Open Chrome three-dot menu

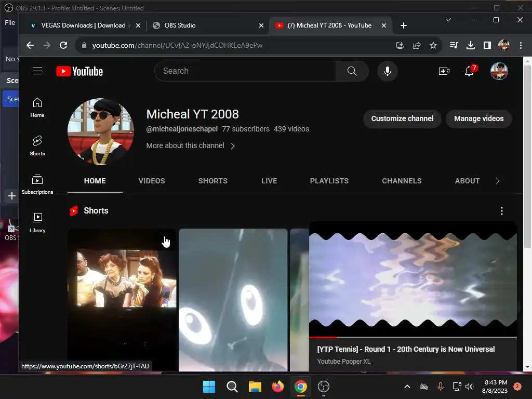pos(521,45)
